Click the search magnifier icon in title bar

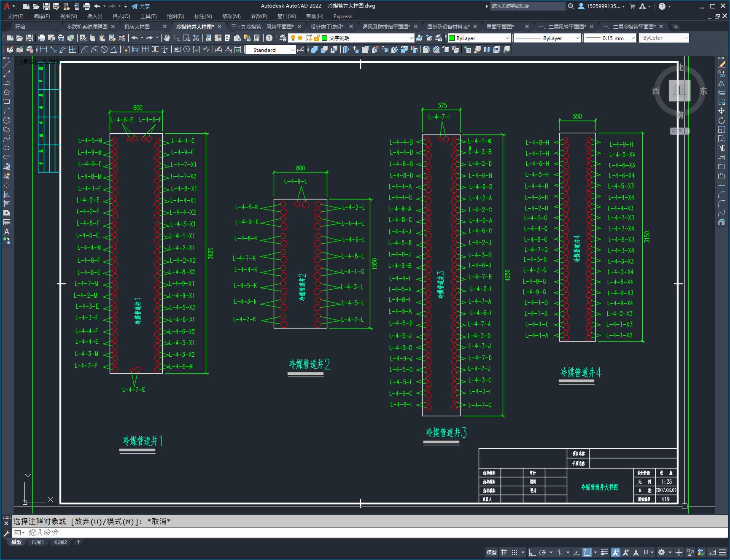click(x=571, y=6)
